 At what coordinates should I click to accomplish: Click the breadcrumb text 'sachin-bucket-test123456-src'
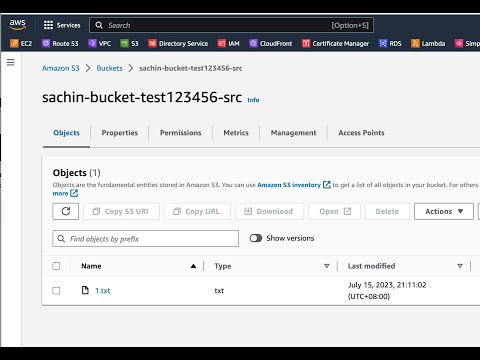tap(191, 68)
